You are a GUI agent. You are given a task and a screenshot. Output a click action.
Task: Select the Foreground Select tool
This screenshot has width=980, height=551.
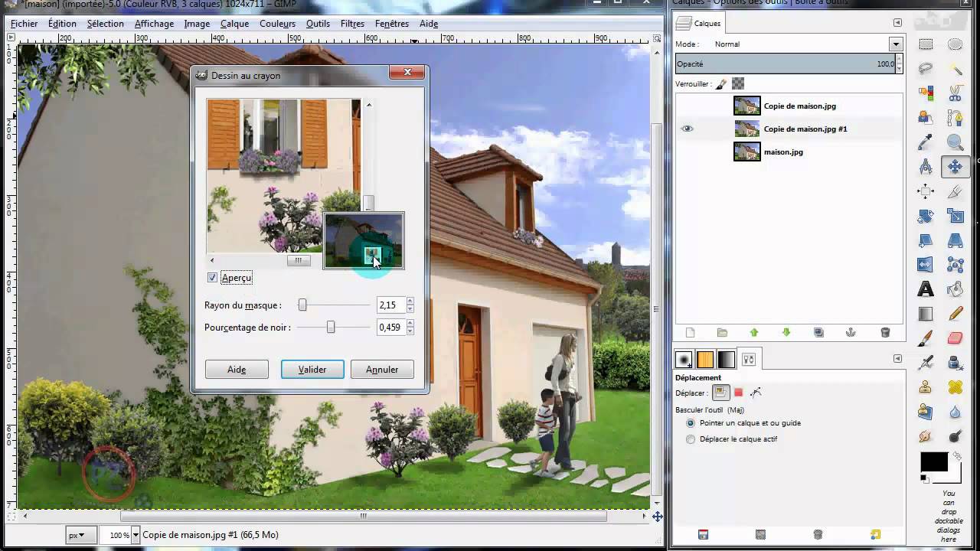click(926, 118)
